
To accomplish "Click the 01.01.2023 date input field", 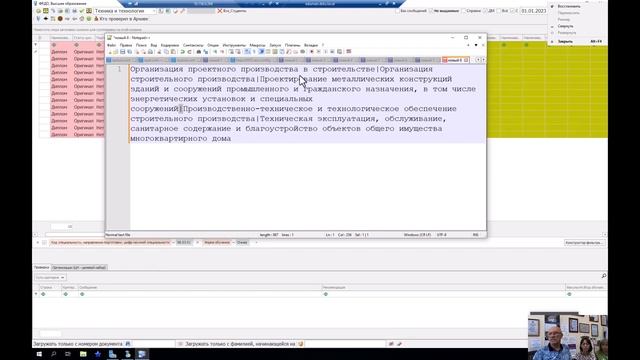I will pos(533,11).
